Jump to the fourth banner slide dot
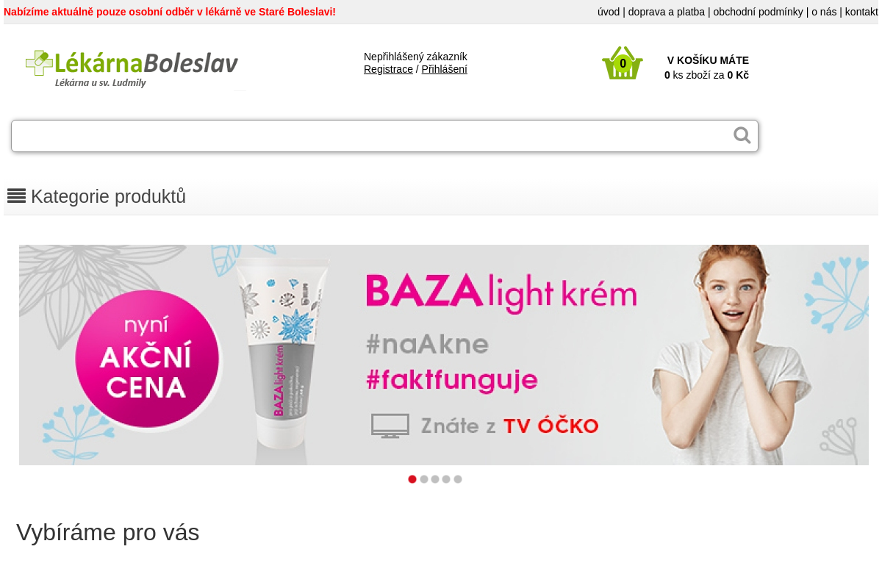 point(446,479)
